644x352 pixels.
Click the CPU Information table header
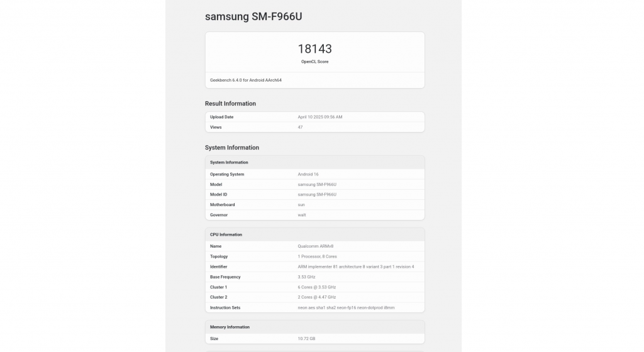coord(226,234)
